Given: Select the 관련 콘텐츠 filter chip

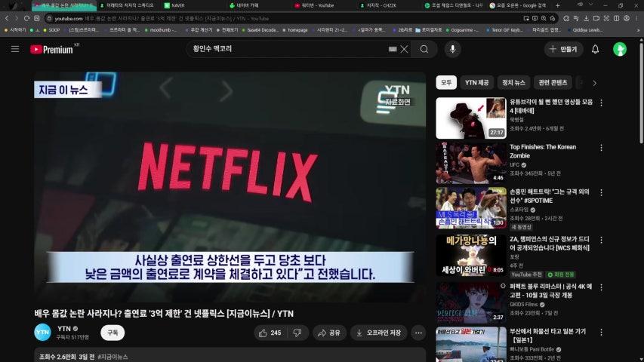Looking at the screenshot, I should click(x=553, y=82).
